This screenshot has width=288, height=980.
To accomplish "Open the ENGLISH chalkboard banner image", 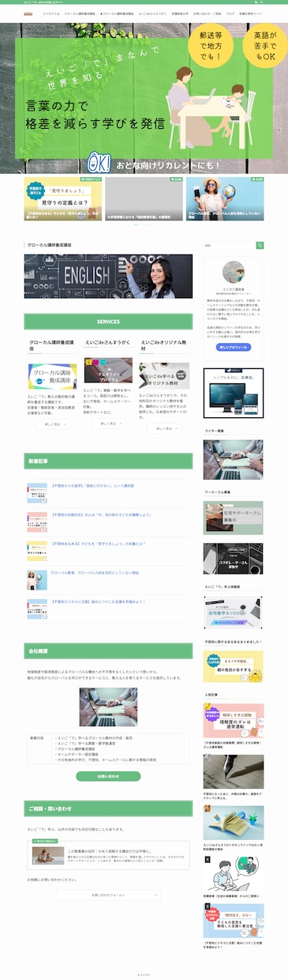I will pos(108,276).
